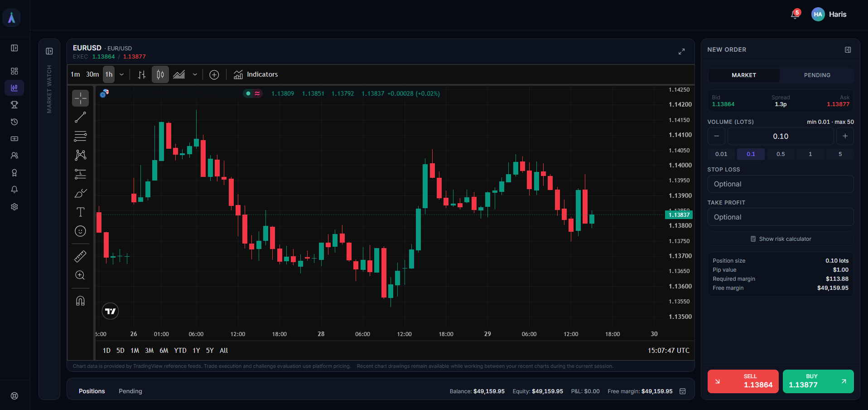Open the notifications bell with badge 5
868x410 pixels.
pos(795,14)
